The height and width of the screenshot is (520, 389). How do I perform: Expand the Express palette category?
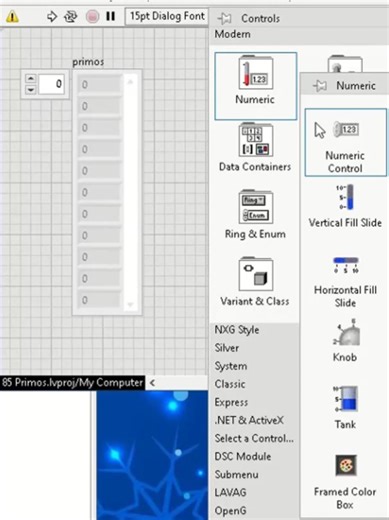pyautogui.click(x=231, y=402)
